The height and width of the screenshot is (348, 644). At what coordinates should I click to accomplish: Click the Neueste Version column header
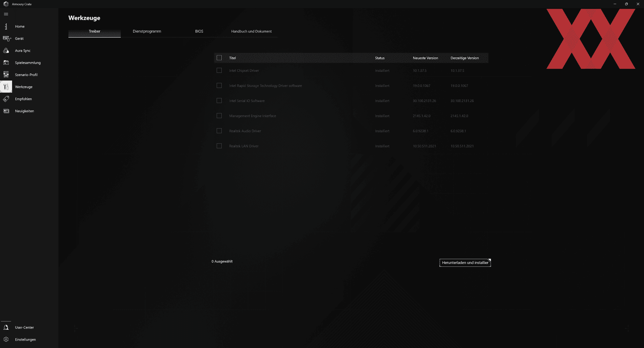(x=425, y=58)
